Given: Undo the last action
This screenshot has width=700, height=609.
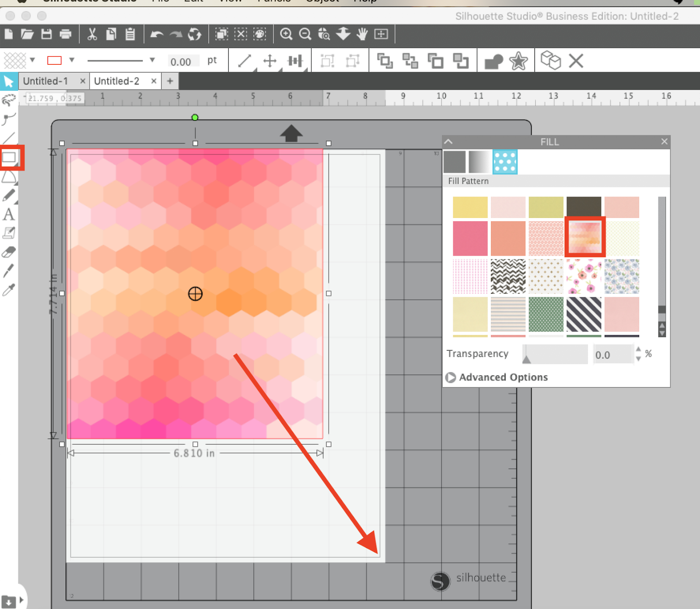Looking at the screenshot, I should pyautogui.click(x=157, y=34).
